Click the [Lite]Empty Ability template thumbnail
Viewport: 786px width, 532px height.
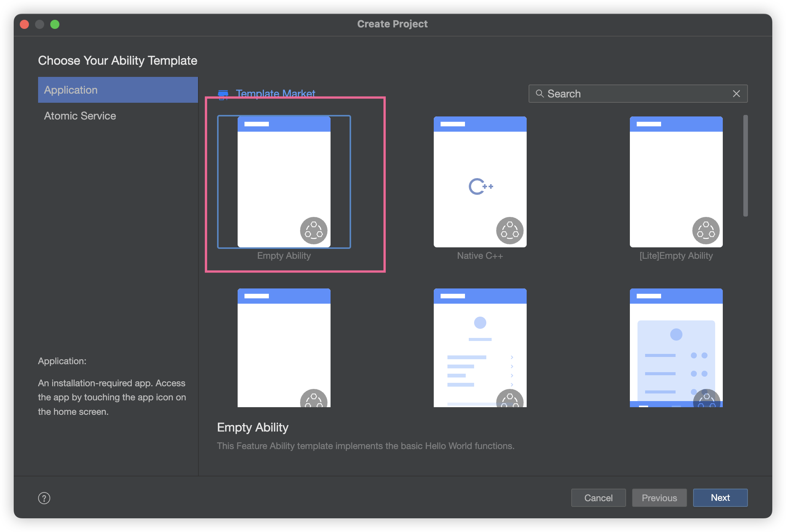click(x=676, y=181)
